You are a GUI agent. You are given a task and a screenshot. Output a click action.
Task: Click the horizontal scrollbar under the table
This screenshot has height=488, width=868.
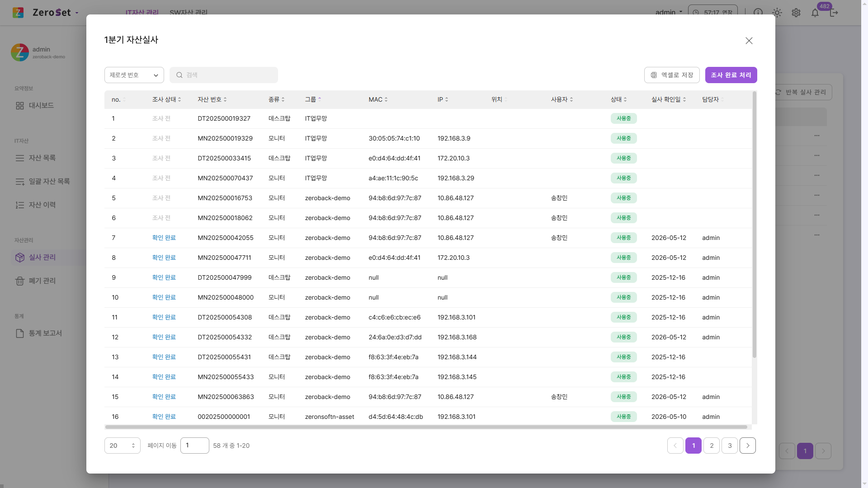[x=426, y=427]
